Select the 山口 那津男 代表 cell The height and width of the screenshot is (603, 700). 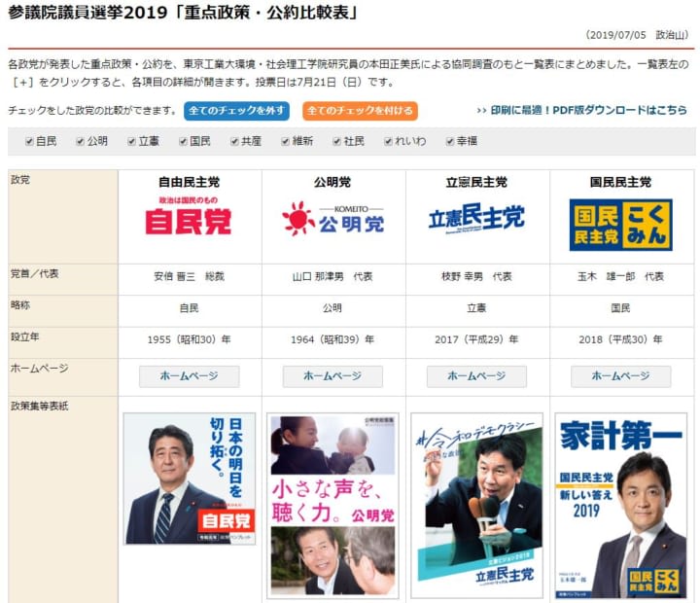[x=332, y=277]
